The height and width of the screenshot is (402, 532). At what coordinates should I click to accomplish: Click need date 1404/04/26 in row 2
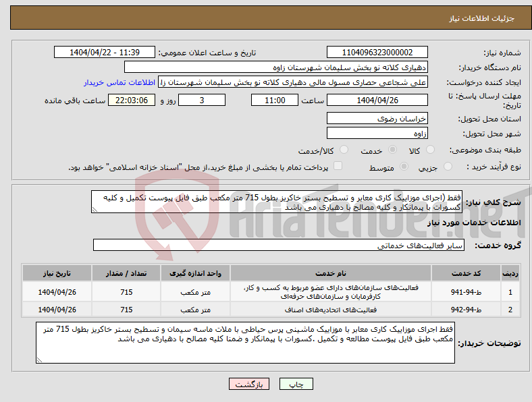coord(57,310)
